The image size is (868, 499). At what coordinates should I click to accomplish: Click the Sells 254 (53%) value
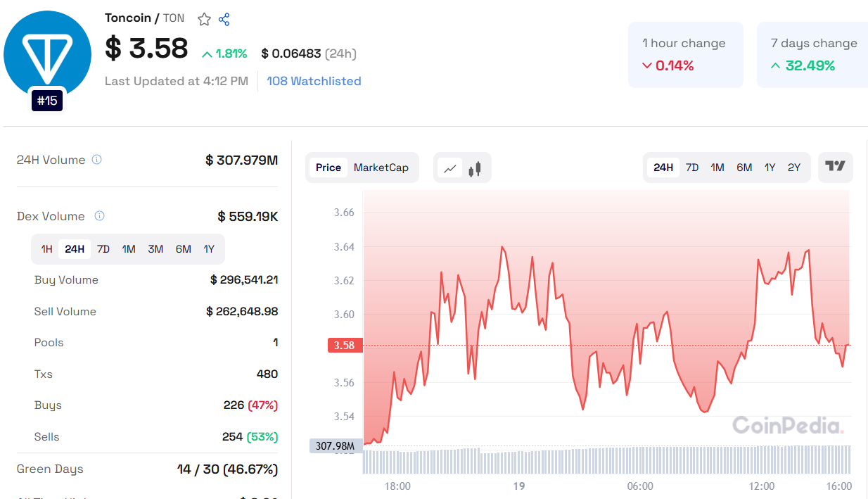click(250, 437)
